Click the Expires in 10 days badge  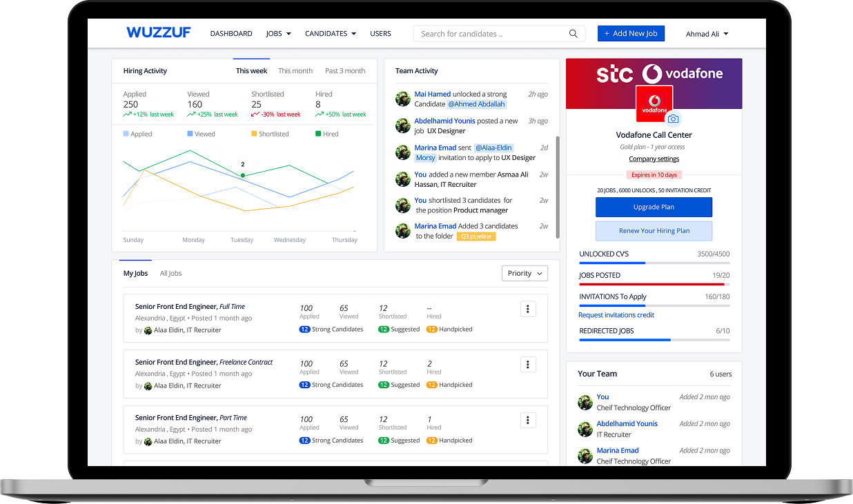(654, 175)
